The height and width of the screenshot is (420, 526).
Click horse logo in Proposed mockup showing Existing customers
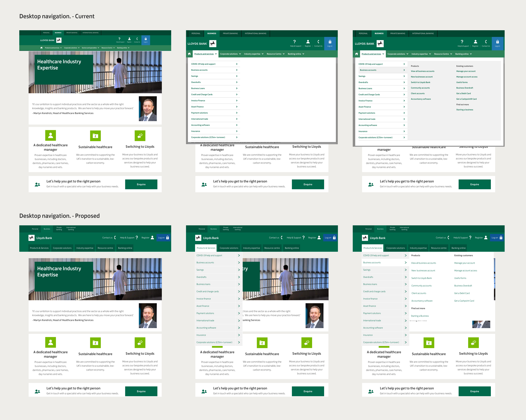click(365, 238)
